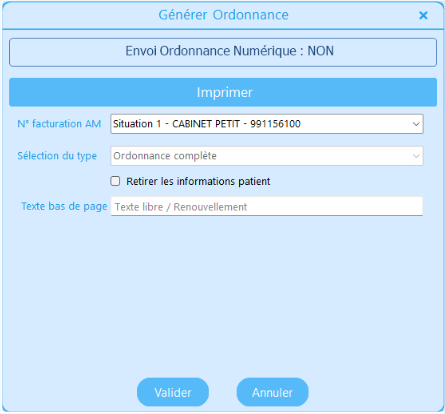The image size is (445, 414).
Task: Click the N° facturation AM label
Action: click(59, 124)
